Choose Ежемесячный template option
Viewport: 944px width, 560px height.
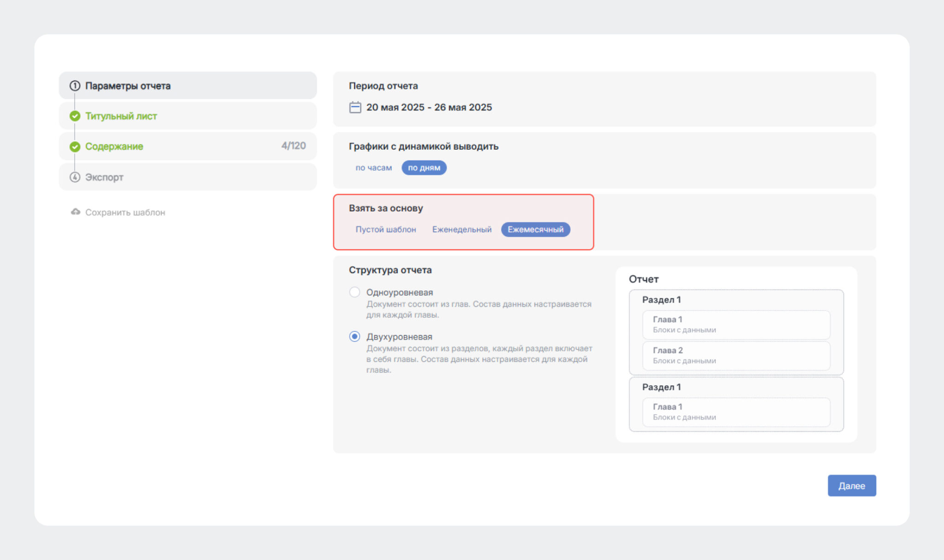pyautogui.click(x=536, y=229)
